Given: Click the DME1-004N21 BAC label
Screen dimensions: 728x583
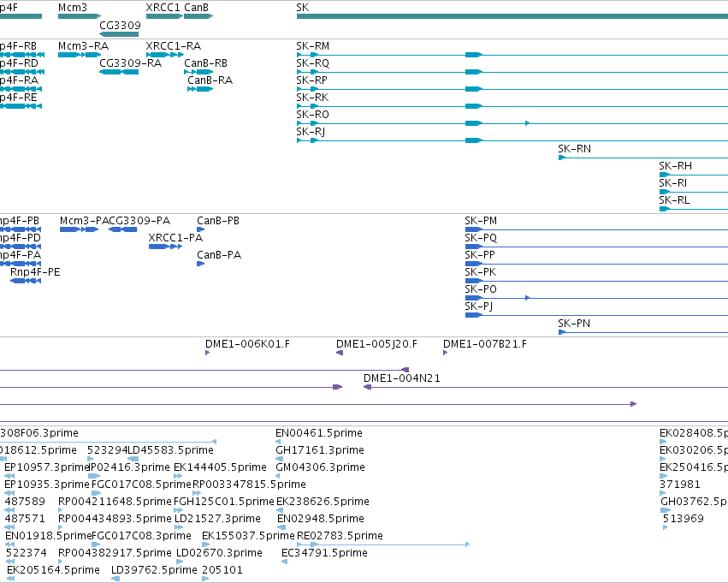Looking at the screenshot, I should pos(401,378).
